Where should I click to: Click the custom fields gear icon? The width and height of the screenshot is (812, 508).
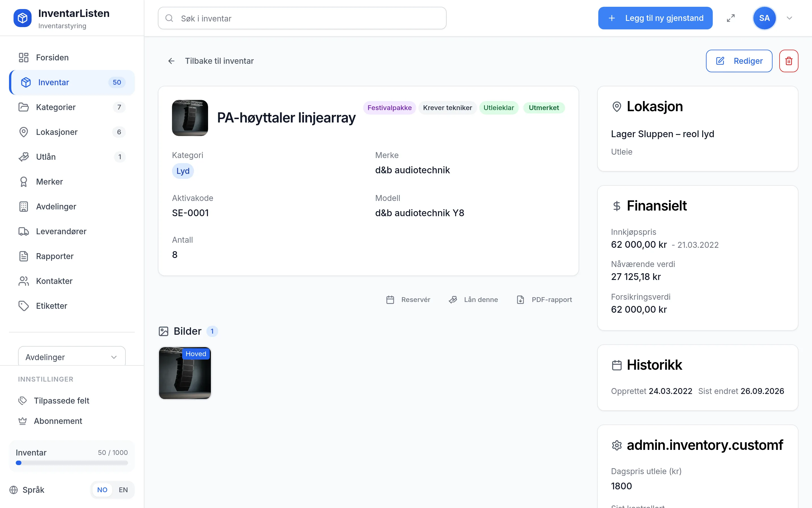617,446
